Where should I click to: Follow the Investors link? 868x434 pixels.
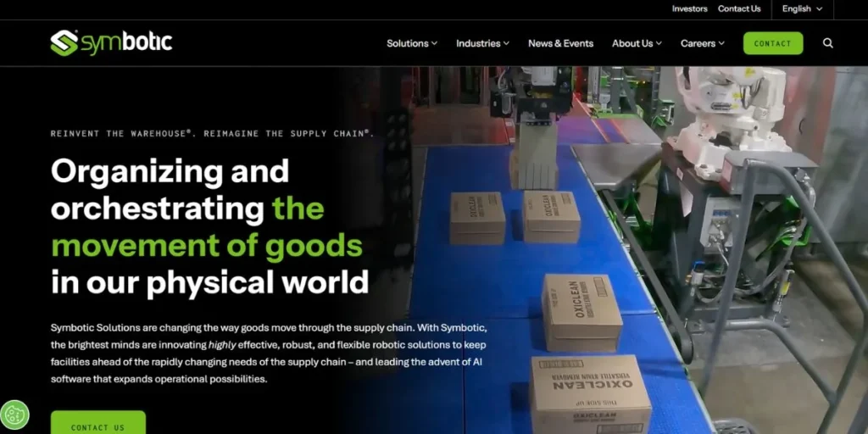pos(690,8)
